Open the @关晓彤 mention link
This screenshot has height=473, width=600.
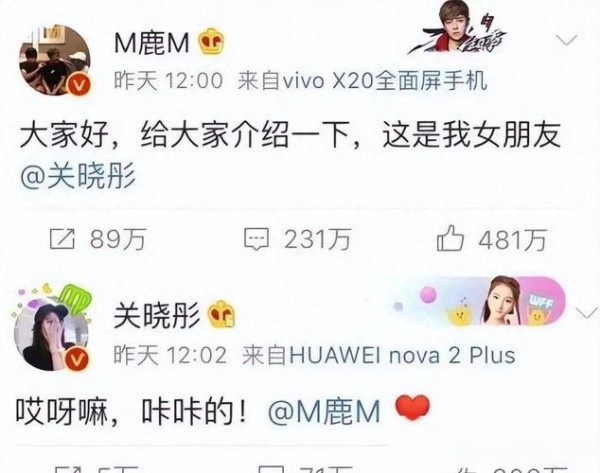coord(78,176)
